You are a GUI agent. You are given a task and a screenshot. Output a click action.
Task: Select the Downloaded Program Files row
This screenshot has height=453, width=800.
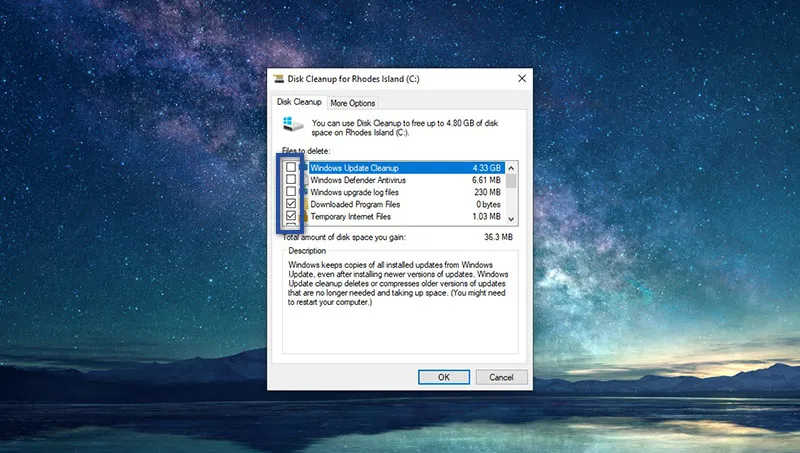[x=394, y=205]
